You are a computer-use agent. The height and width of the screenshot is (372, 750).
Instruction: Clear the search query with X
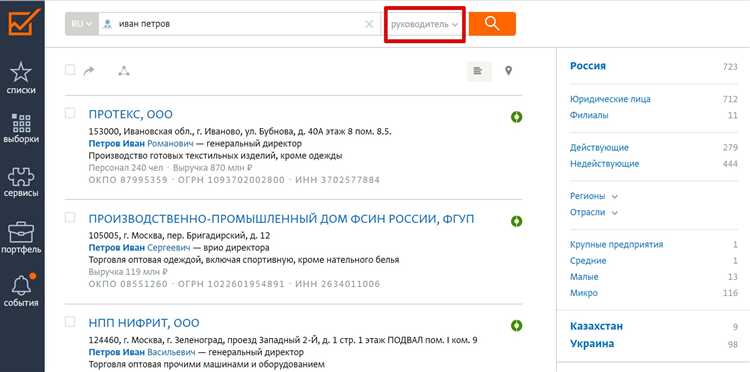tap(369, 24)
